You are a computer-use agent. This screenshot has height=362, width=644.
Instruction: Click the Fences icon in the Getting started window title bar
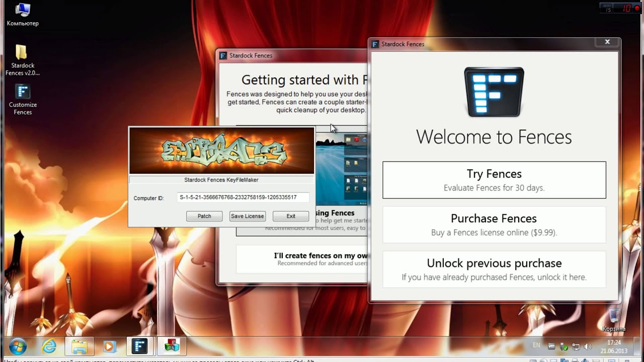(x=223, y=56)
